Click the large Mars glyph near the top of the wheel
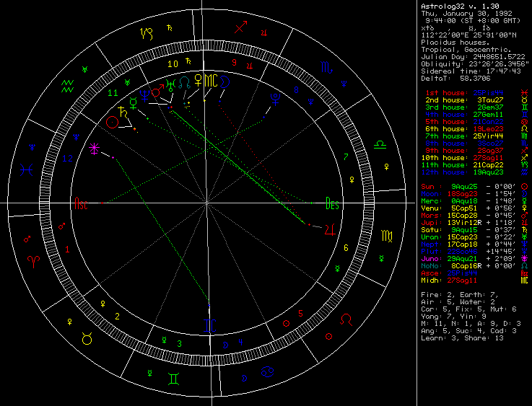 pos(158,90)
